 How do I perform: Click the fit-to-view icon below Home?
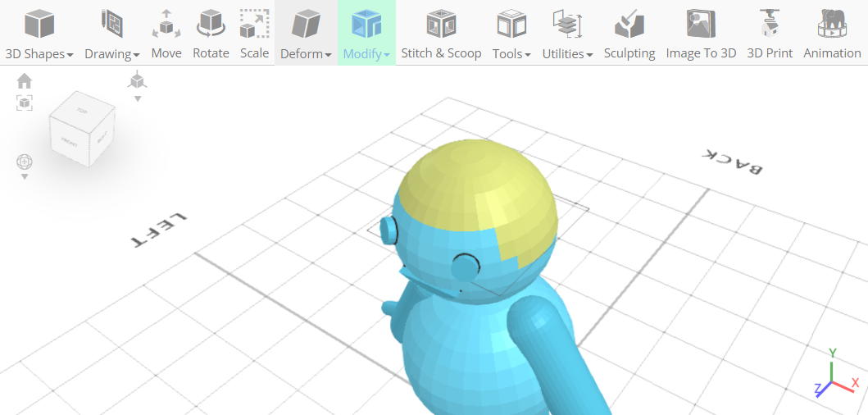pyautogui.click(x=25, y=103)
